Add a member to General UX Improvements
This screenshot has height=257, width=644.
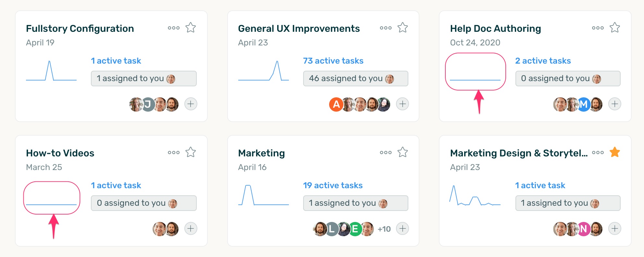pos(402,104)
